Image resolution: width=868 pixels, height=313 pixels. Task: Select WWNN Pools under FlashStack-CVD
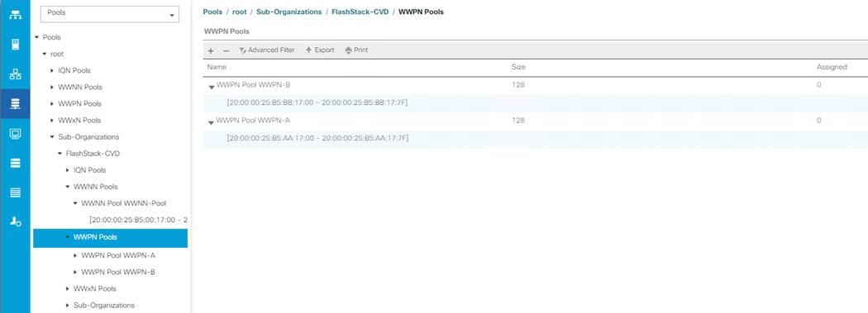95,187
